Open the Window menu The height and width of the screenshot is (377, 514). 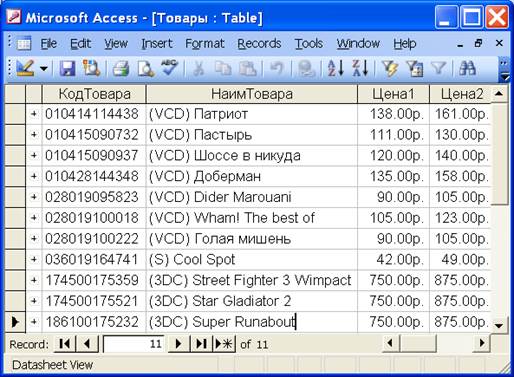click(358, 44)
